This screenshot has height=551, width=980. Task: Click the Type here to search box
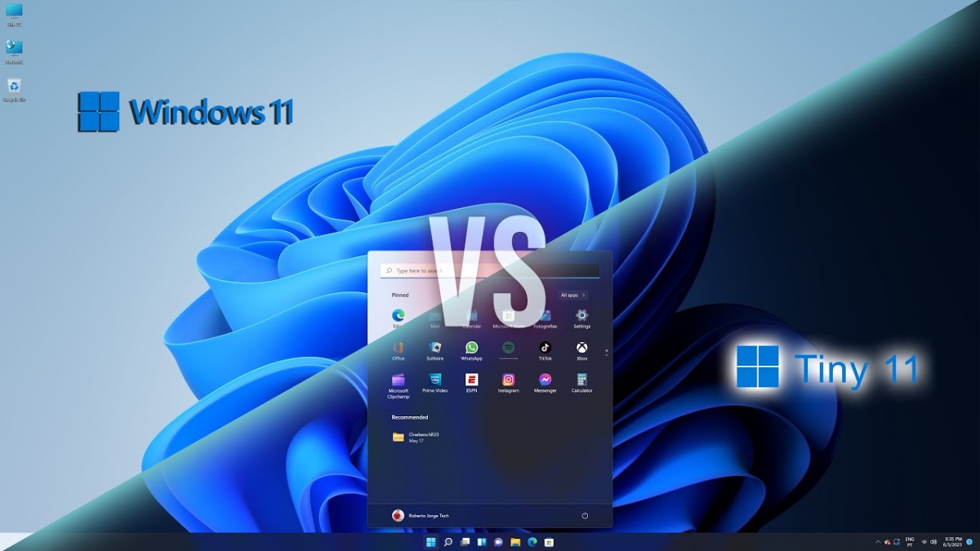pyautogui.click(x=490, y=270)
